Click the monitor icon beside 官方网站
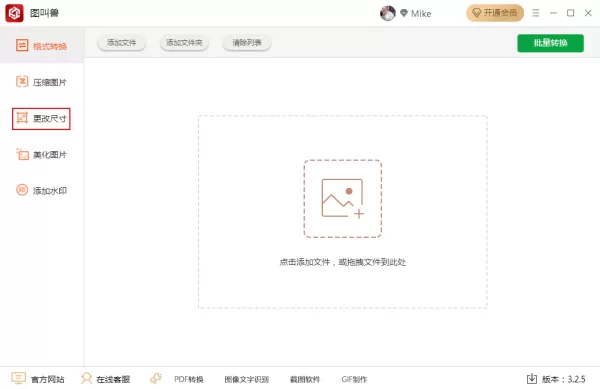 18,378
